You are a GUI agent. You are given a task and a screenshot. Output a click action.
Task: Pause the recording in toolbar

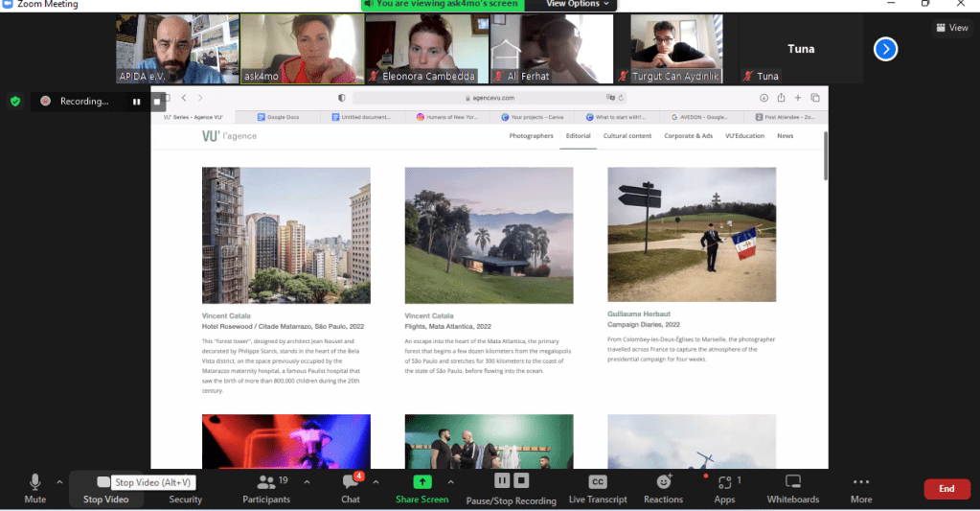501,480
